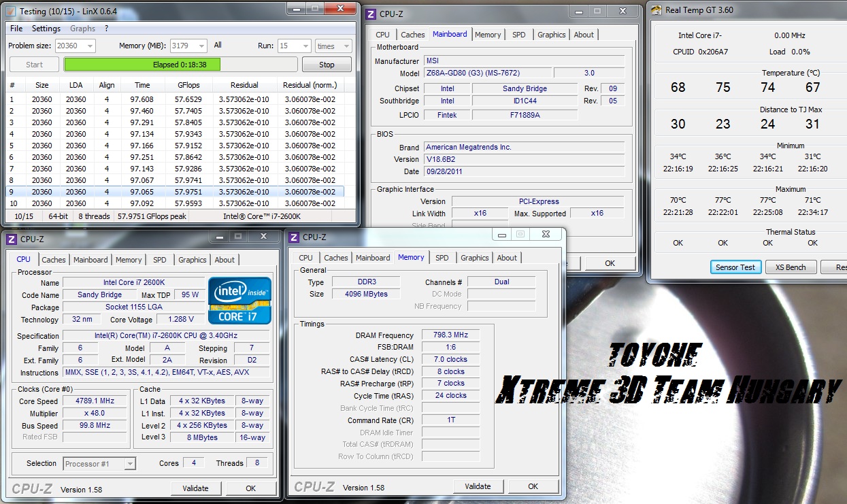The width and height of the screenshot is (847, 504).
Task: Click Sensor Test button in Real Temp
Action: point(735,267)
